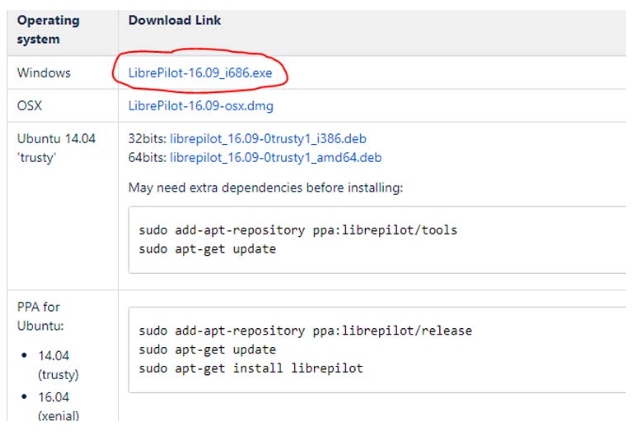Click the ppa:librepilot/release command line
Image resolution: width=635 pixels, height=434 pixels.
click(305, 331)
